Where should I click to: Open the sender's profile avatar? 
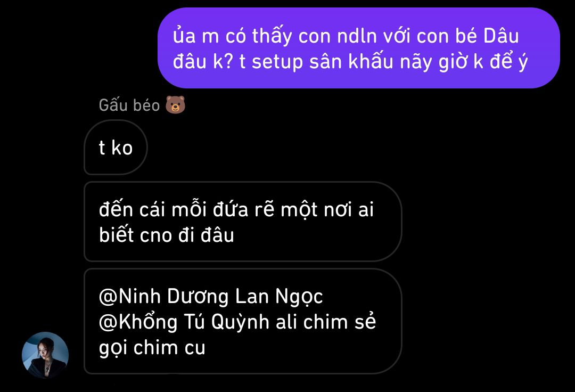pos(45,355)
